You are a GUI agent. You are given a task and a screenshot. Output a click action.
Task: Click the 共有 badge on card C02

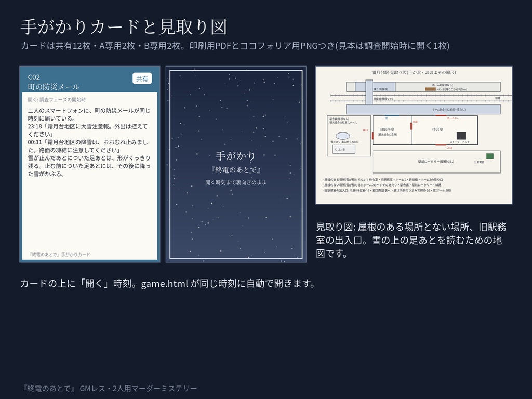[142, 79]
